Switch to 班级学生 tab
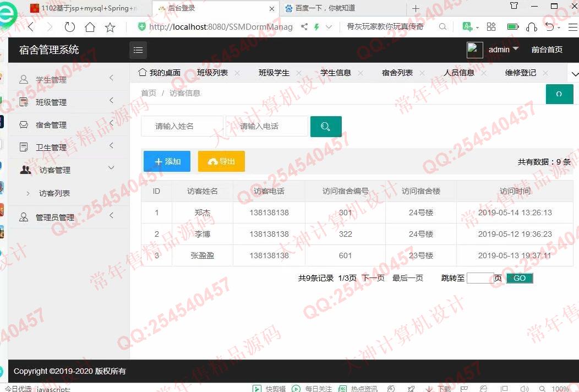This screenshot has width=579, height=392. 274,73
